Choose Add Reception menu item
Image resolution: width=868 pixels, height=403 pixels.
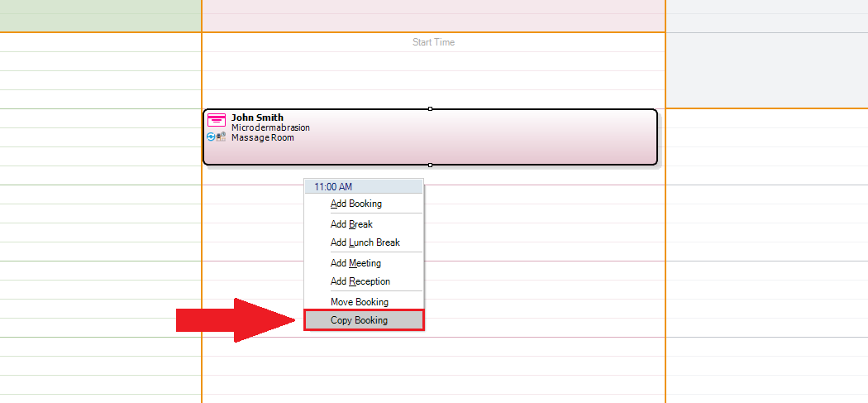coord(360,281)
